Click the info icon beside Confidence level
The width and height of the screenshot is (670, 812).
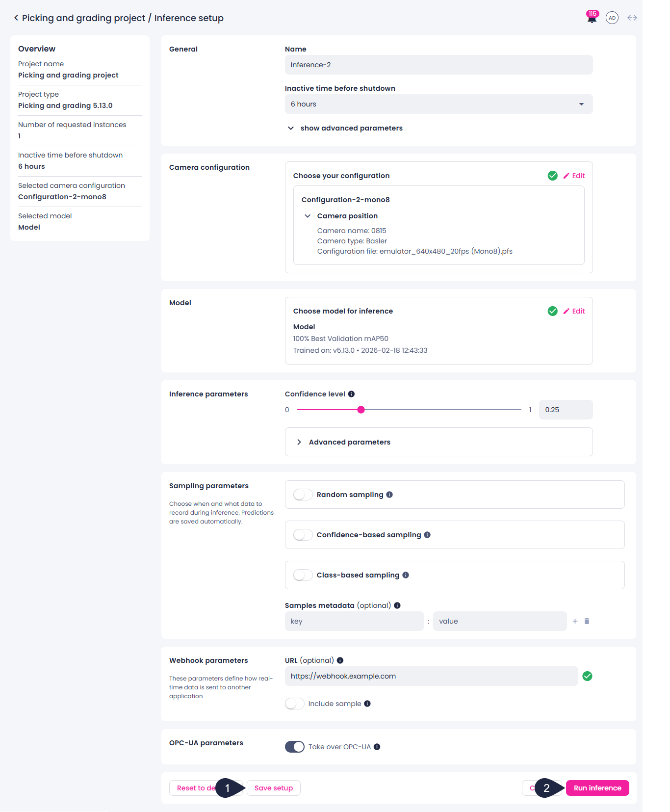coord(351,394)
